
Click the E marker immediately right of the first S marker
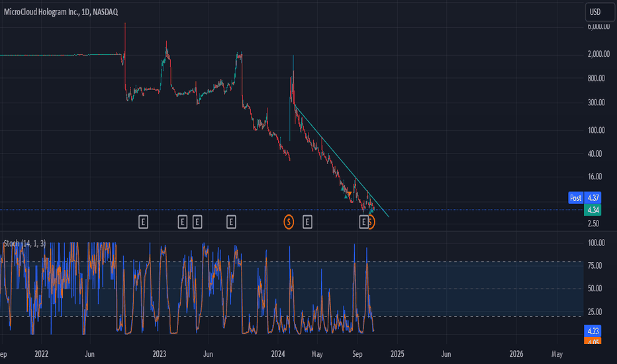click(x=307, y=222)
